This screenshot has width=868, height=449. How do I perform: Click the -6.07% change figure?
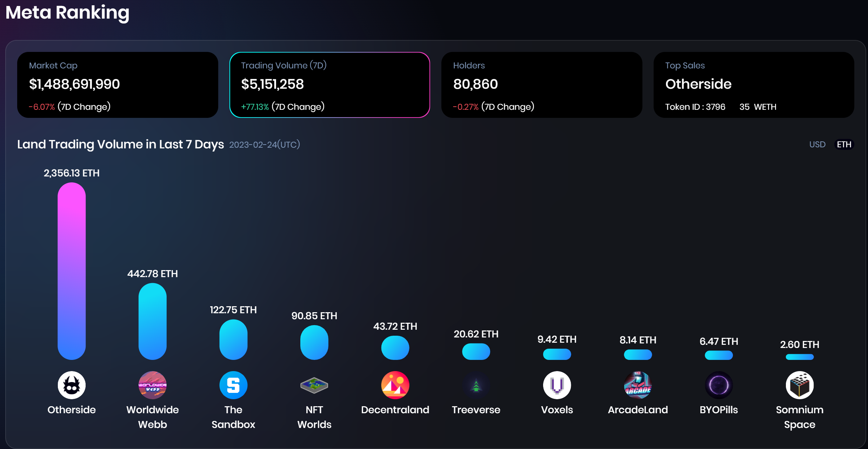(42, 107)
